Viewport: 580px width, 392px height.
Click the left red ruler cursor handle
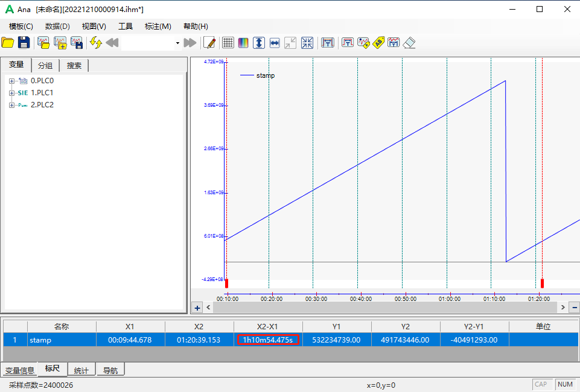227,283
